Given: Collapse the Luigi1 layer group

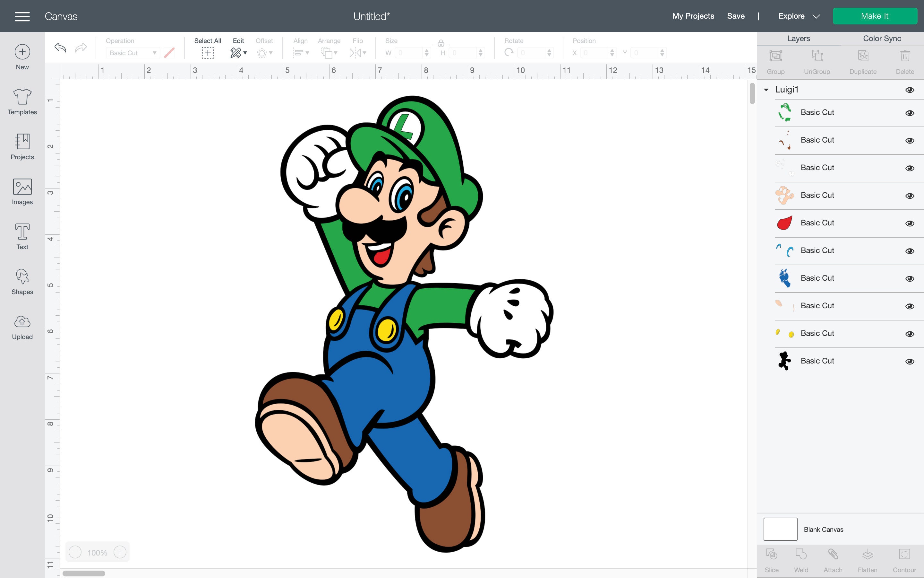Looking at the screenshot, I should coord(766,90).
